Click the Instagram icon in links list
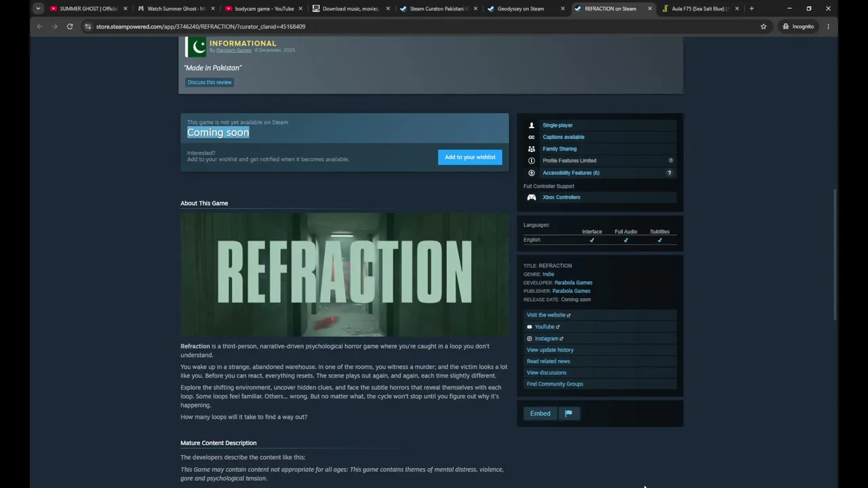This screenshot has width=868, height=488. [530, 338]
